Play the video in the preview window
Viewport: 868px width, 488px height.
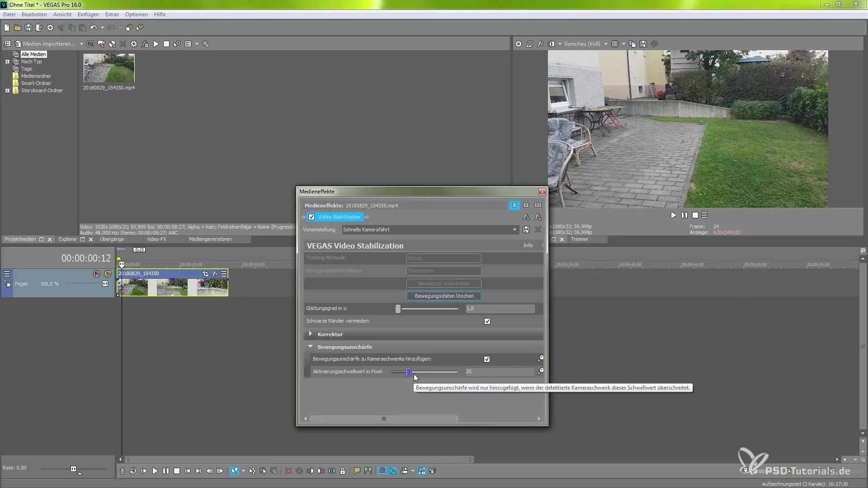point(674,215)
